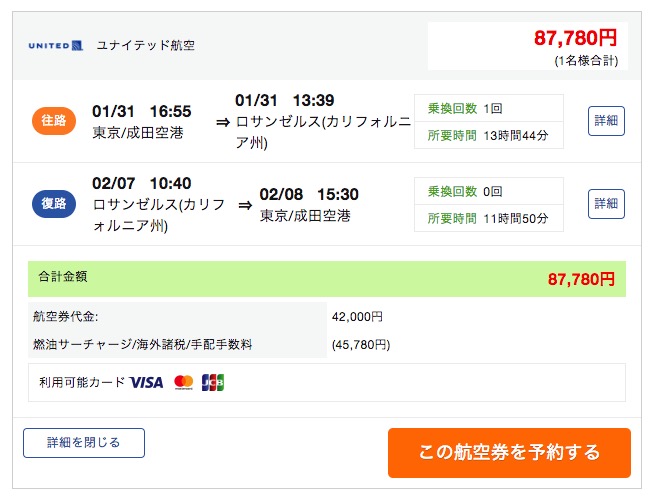Click the Mastercard icon
The image size is (655, 503).
(x=183, y=382)
